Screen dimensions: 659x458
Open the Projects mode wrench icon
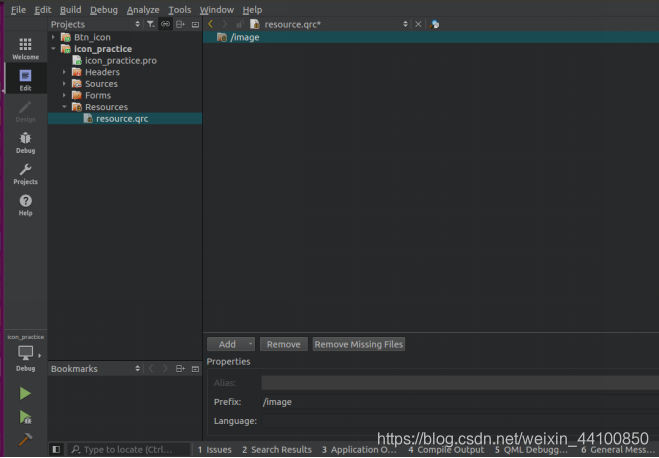tap(25, 174)
